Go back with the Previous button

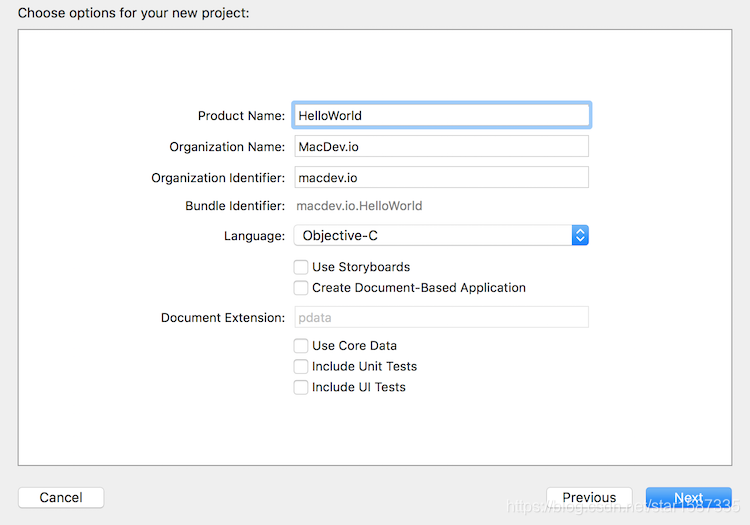coord(589,497)
